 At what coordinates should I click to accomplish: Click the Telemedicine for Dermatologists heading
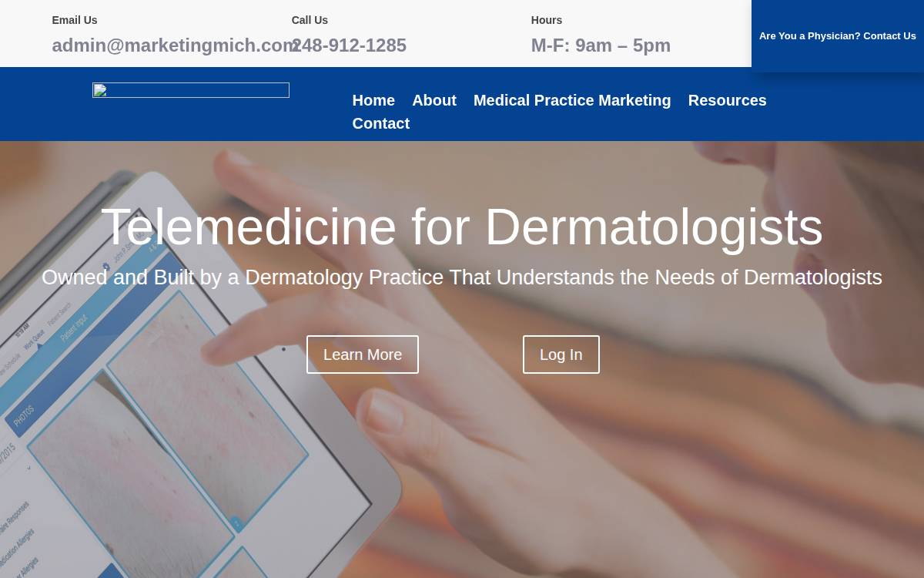(x=462, y=227)
